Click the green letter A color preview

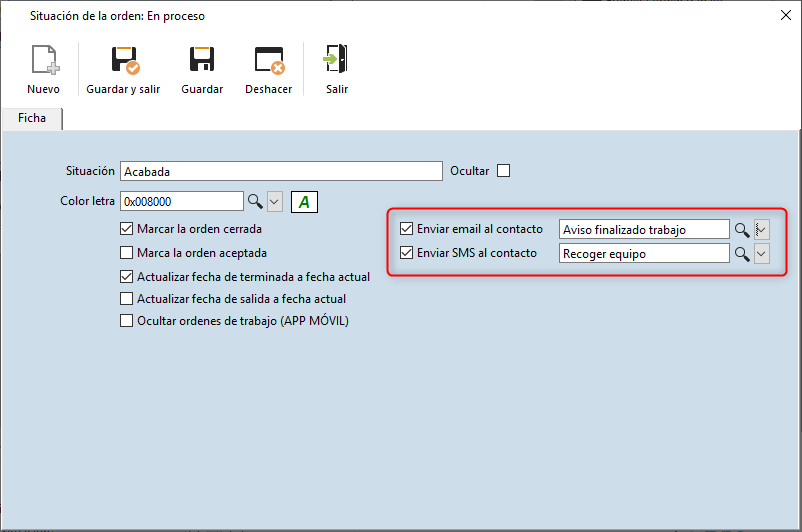[304, 202]
